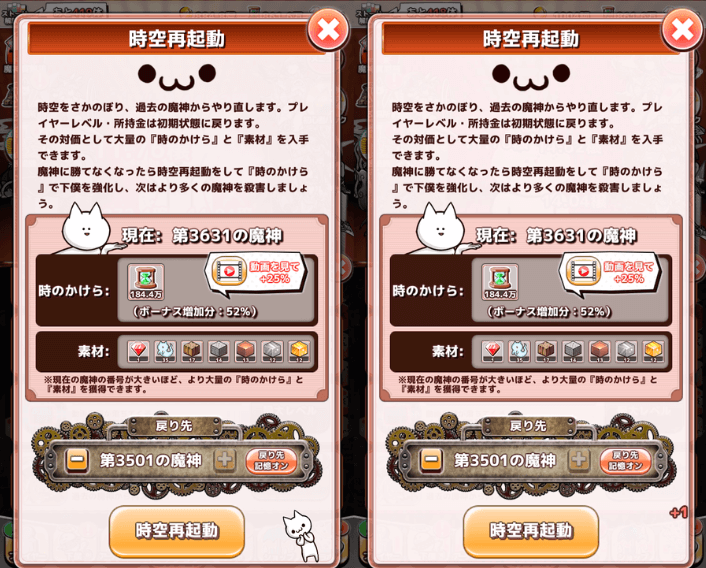
Task: Tap the orange 時空再起動 button in left dialog
Action: point(177,531)
